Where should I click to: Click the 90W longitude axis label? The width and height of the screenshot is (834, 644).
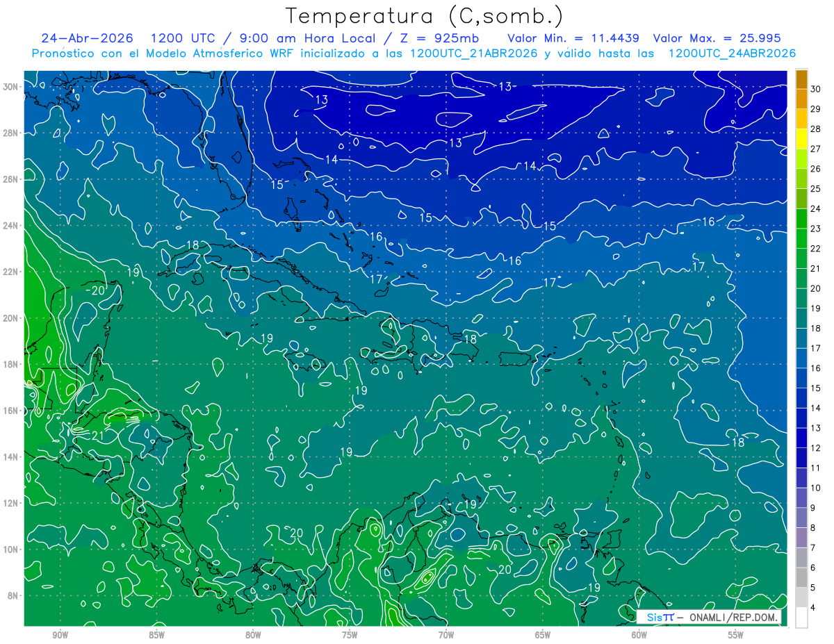pyautogui.click(x=60, y=634)
